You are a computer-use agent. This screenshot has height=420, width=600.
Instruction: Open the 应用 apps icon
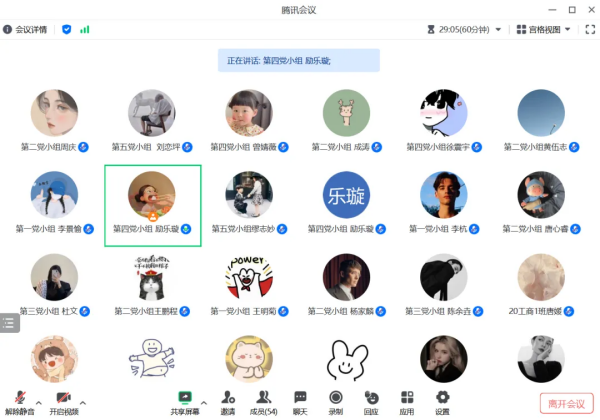[x=407, y=398]
